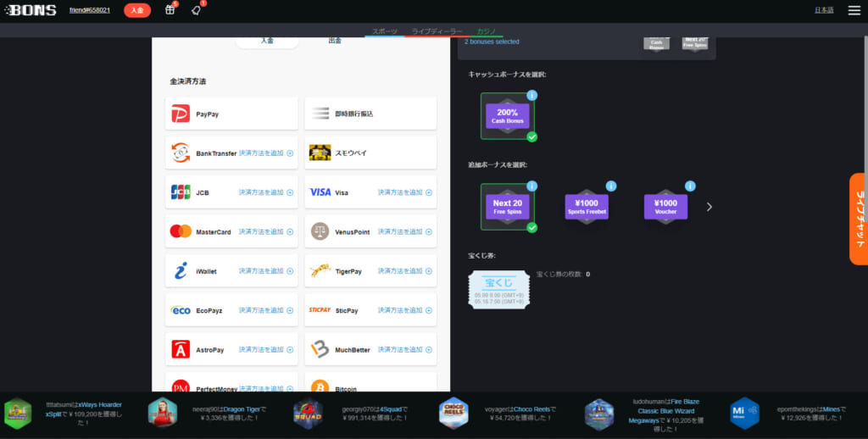
Task: Click the red 入金 header button
Action: tap(137, 10)
